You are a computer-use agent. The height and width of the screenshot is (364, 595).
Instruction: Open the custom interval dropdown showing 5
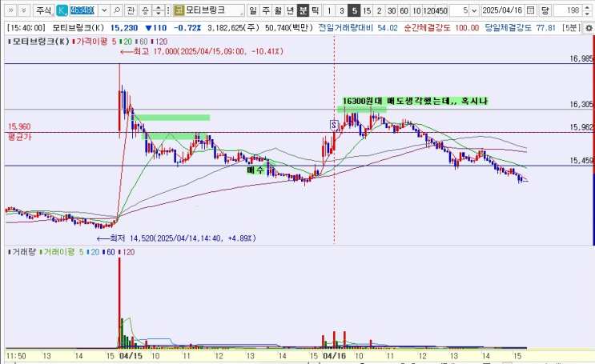[x=474, y=10]
